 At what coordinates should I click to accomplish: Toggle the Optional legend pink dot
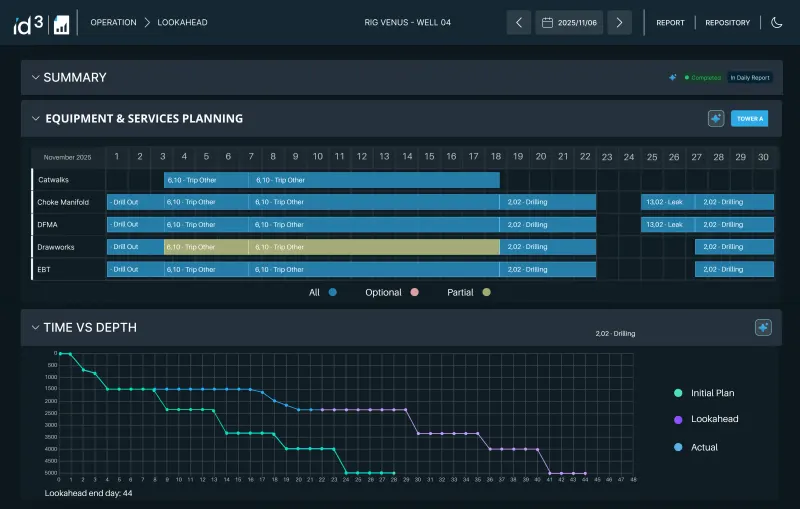(x=414, y=292)
